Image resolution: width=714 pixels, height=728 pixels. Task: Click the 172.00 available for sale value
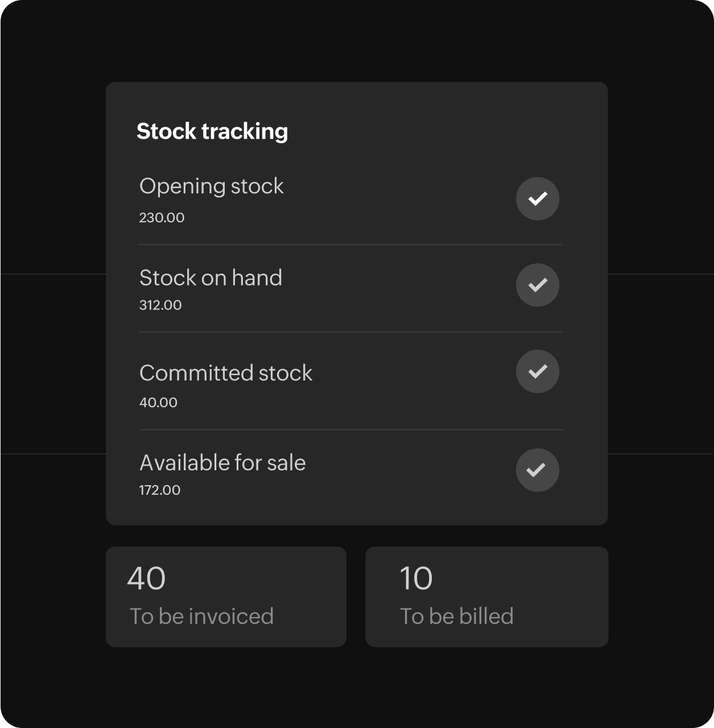point(160,490)
